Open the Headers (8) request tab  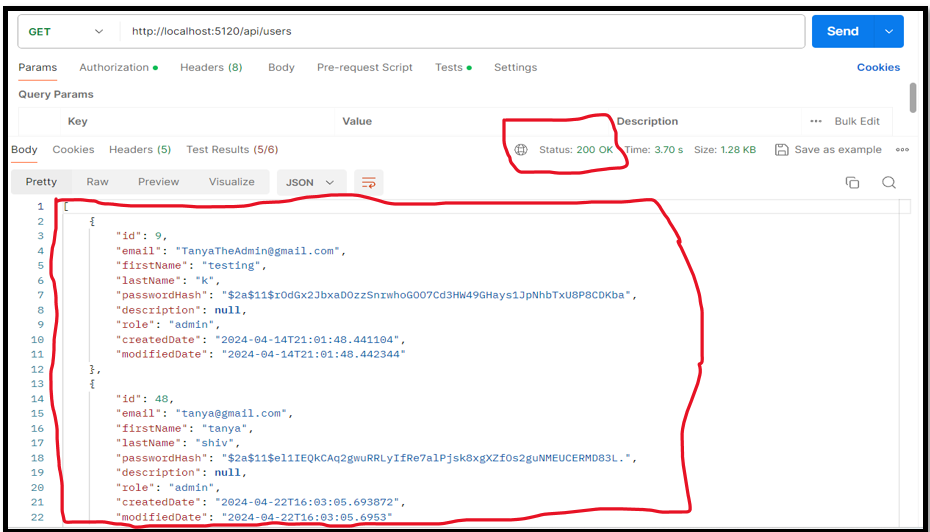coord(211,68)
